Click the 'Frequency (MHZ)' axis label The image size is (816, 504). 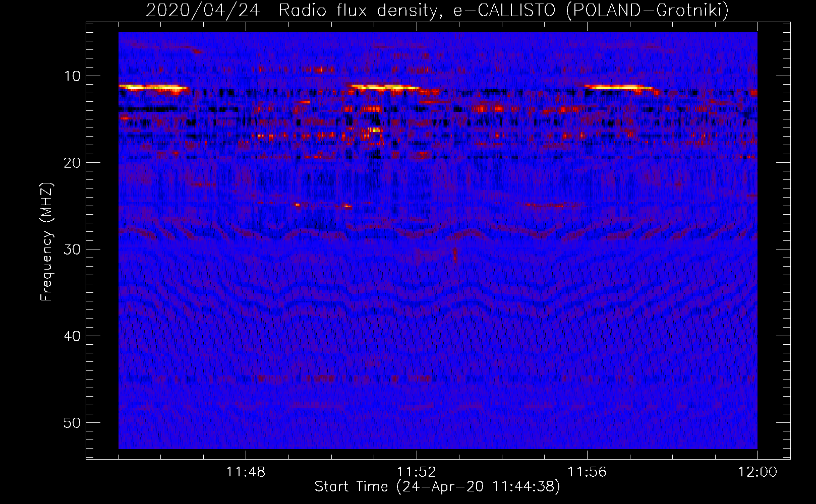[x=46, y=242]
